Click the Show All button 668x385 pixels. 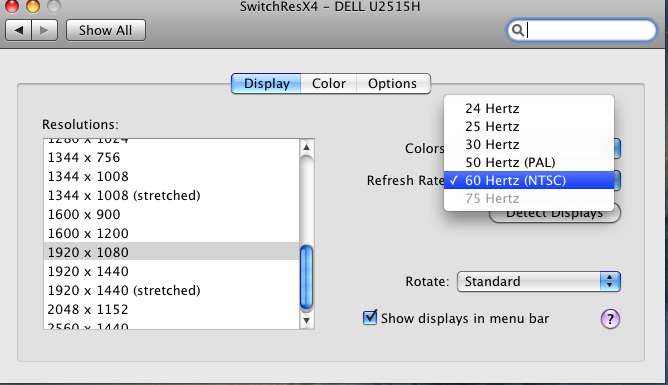(x=106, y=31)
